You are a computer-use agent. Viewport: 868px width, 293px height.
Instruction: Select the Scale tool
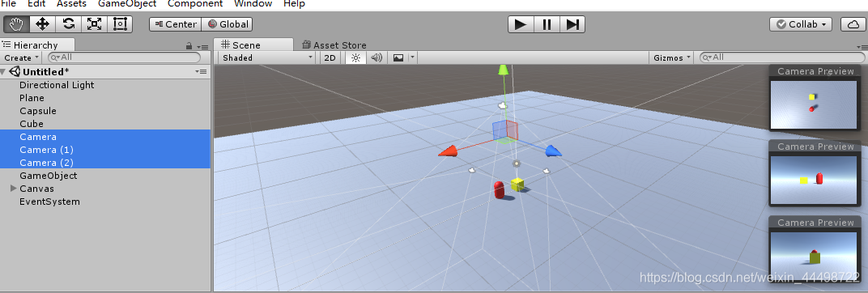tap(95, 23)
